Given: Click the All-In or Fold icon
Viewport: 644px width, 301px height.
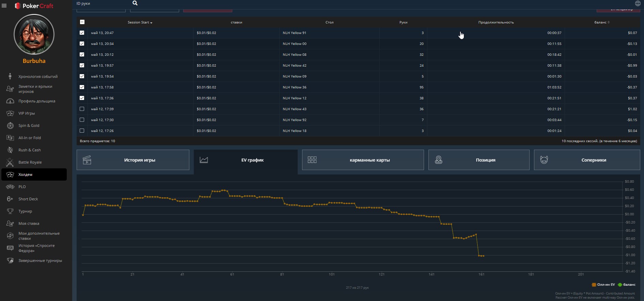Looking at the screenshot, I should (10, 138).
